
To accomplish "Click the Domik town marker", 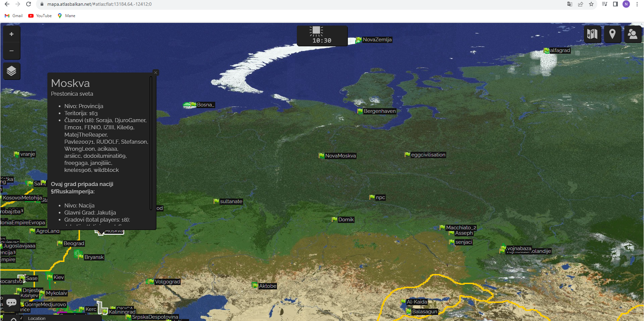I will [x=334, y=220].
